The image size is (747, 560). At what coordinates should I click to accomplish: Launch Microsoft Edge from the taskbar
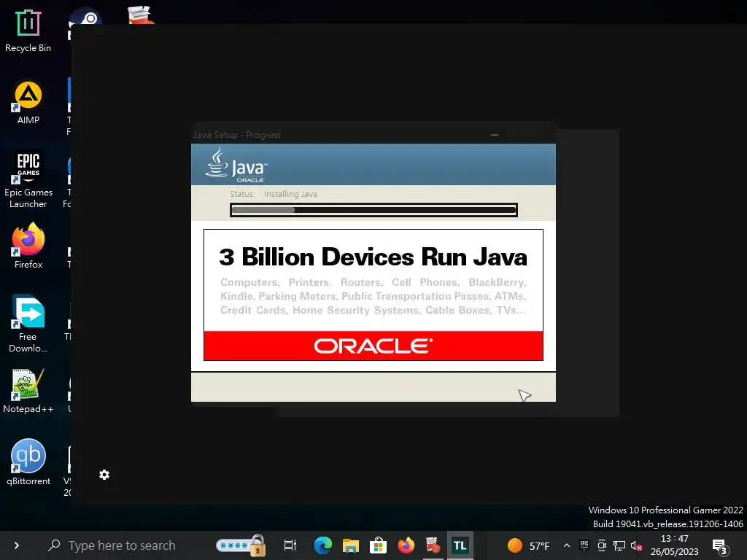pos(323,545)
